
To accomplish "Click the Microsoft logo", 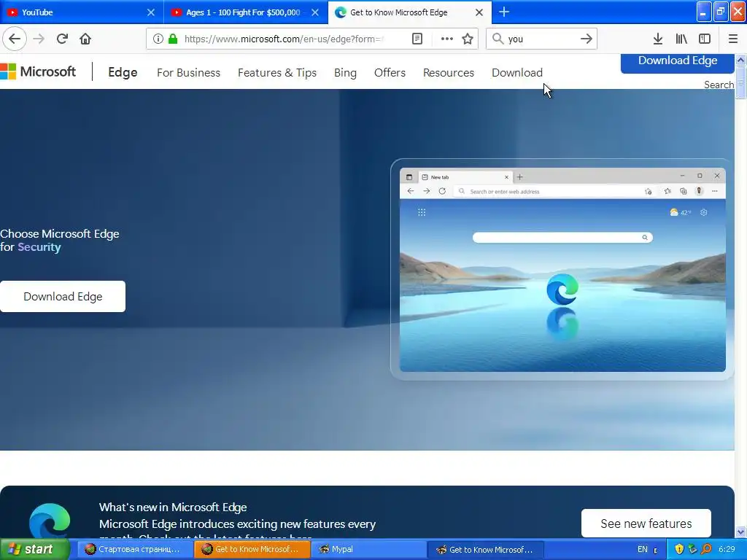I will coord(38,71).
